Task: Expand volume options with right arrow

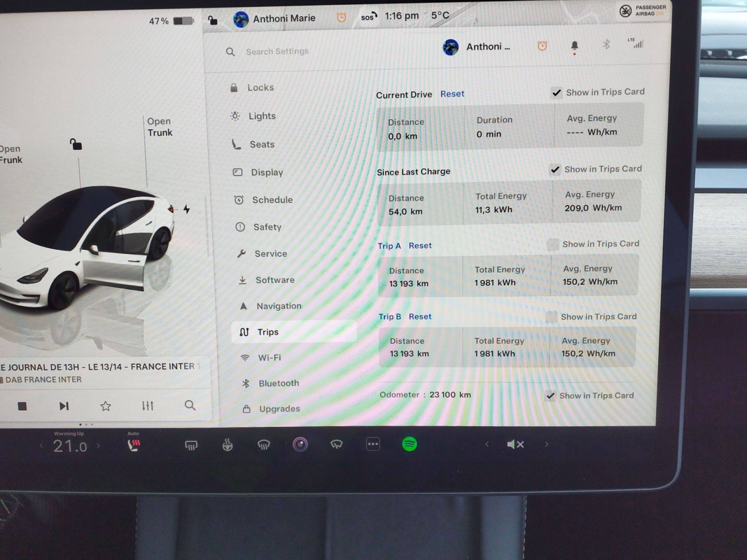Action: (x=546, y=444)
